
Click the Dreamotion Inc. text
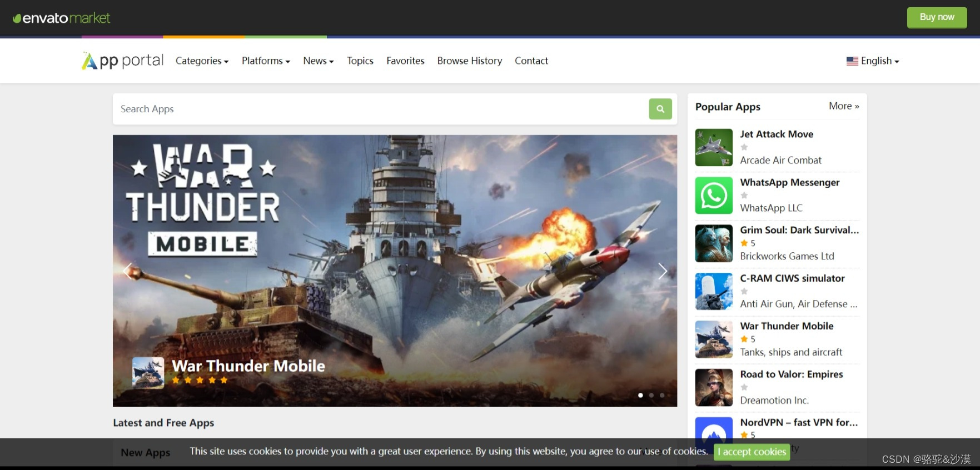(x=774, y=400)
